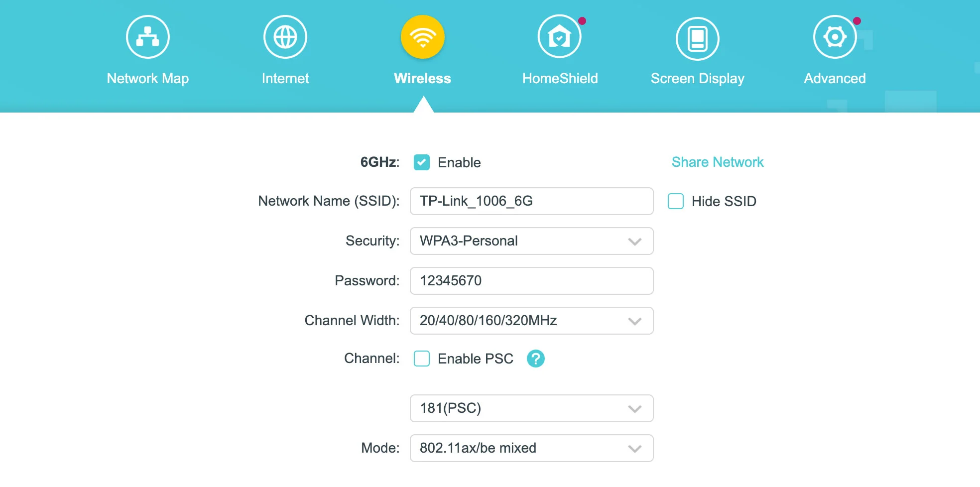Open the Network Map icon
Viewport: 980px width, 487px height.
coord(148,37)
